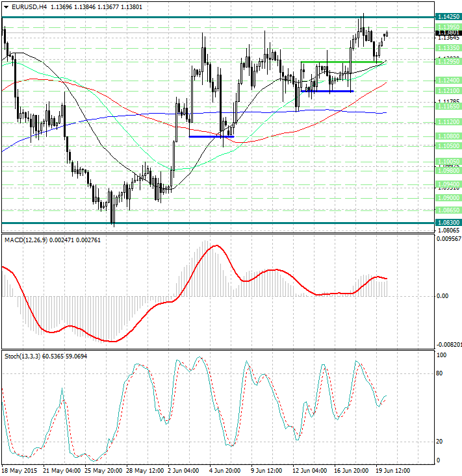
Task: Click the 1.09000 price axis label
Action: pyautogui.click(x=448, y=197)
